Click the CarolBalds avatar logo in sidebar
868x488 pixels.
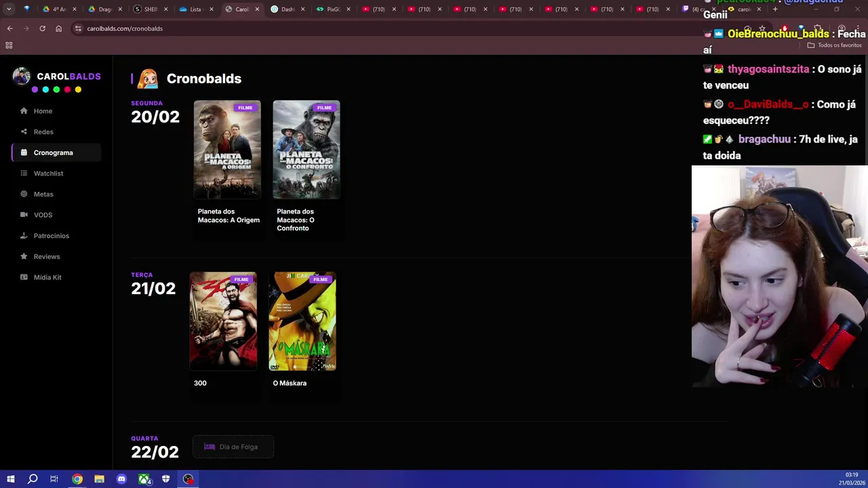pos(22,77)
